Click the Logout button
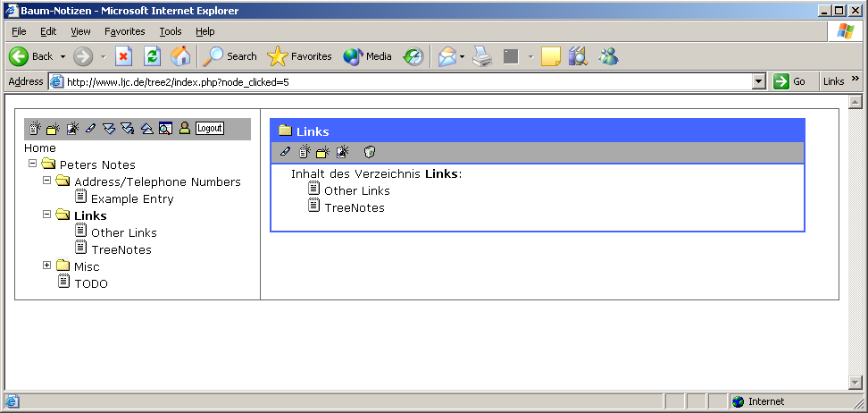The width and height of the screenshot is (868, 413). click(210, 128)
